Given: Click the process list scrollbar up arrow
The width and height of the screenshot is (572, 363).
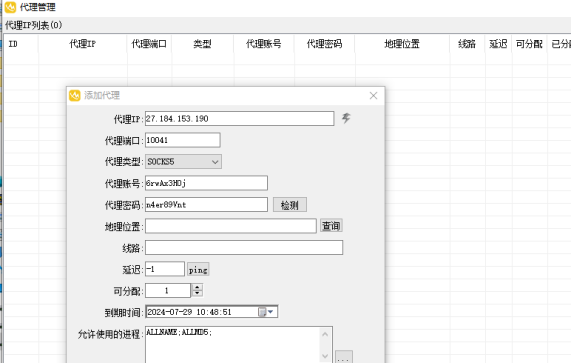Looking at the screenshot, I should (325, 334).
